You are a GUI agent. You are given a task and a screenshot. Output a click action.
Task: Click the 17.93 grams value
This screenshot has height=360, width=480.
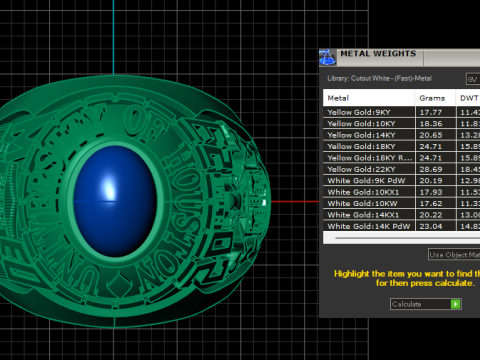coord(431,192)
